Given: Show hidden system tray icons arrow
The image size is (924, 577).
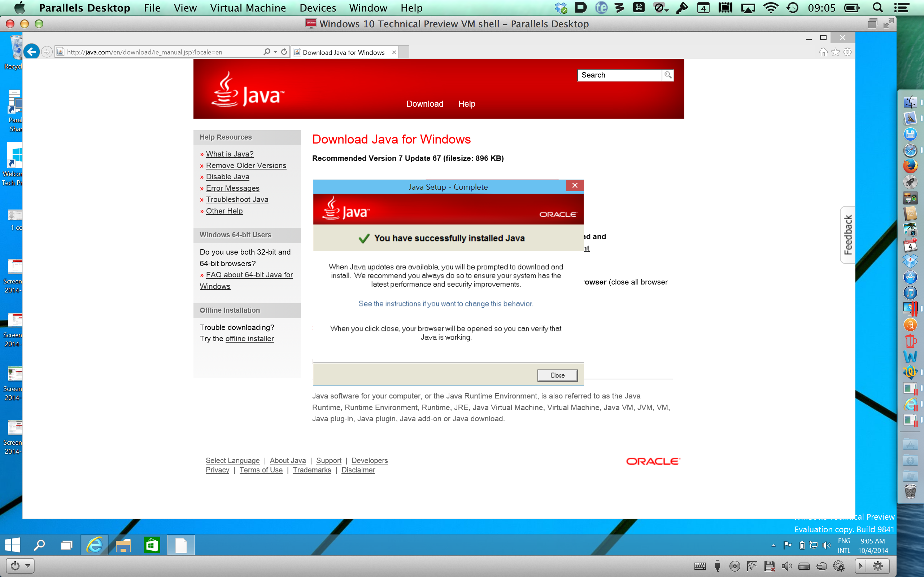Looking at the screenshot, I should pyautogui.click(x=773, y=545).
